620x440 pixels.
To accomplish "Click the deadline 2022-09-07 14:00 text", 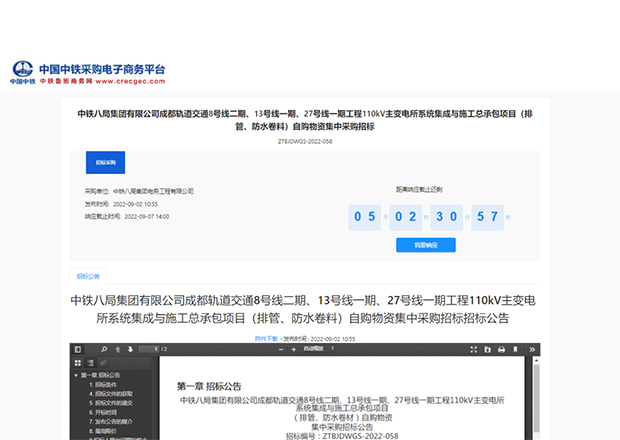I will click(x=147, y=217).
